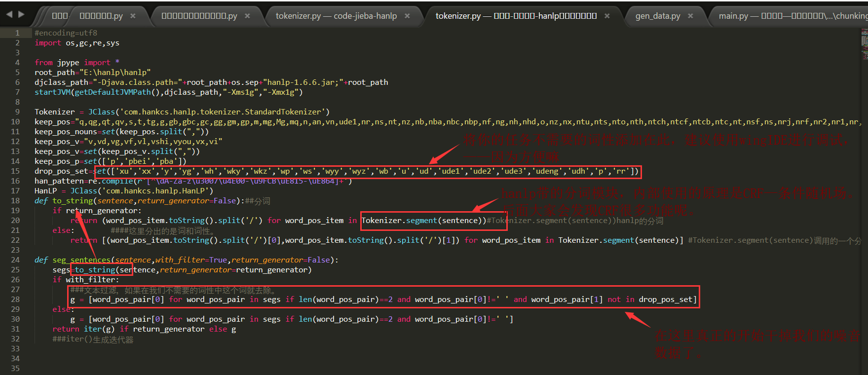The image size is (868, 375).
Task: Click line number 15 in the gutter
Action: coord(15,171)
